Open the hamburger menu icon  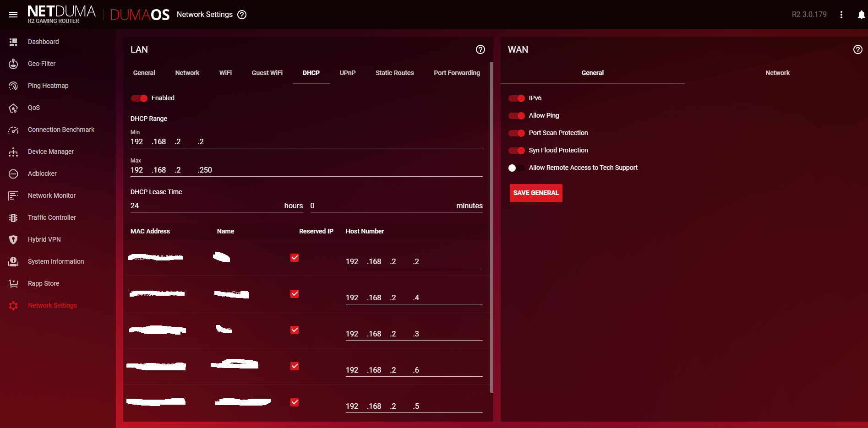(x=13, y=15)
